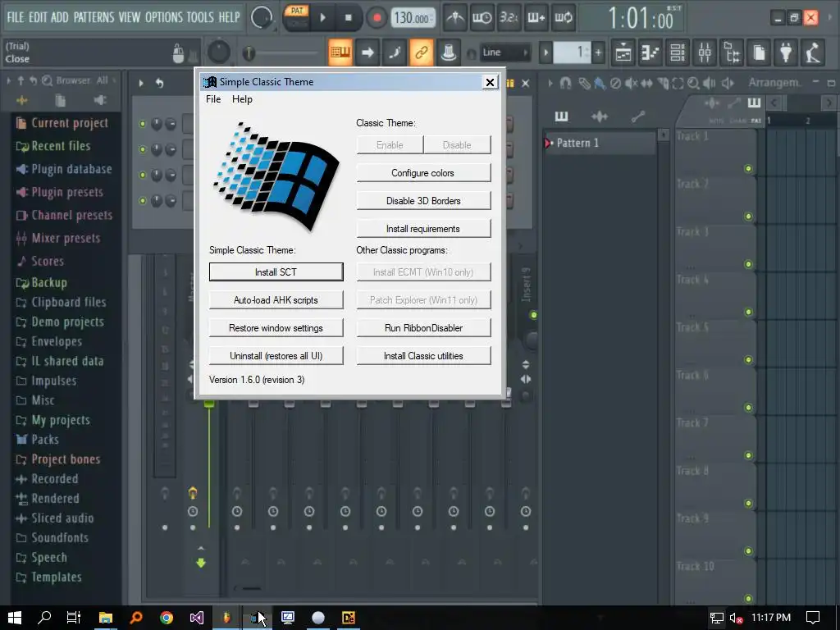
Task: Open the TOOLS menu
Action: (x=200, y=17)
